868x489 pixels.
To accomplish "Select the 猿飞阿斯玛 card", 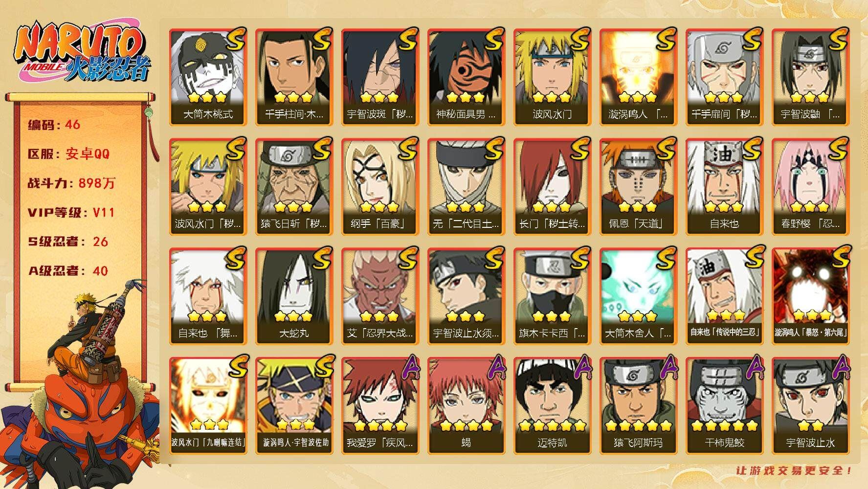I will coord(638,405).
